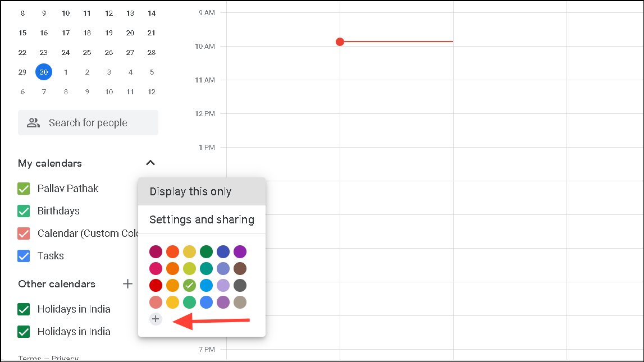Click the people icon in search box
Image resolution: width=644 pixels, height=362 pixels.
[x=34, y=123]
